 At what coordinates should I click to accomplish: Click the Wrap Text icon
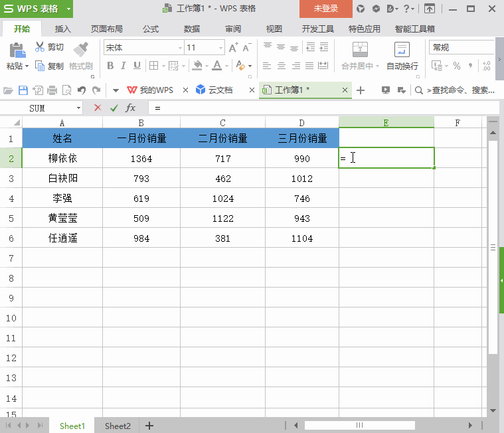coord(402,50)
